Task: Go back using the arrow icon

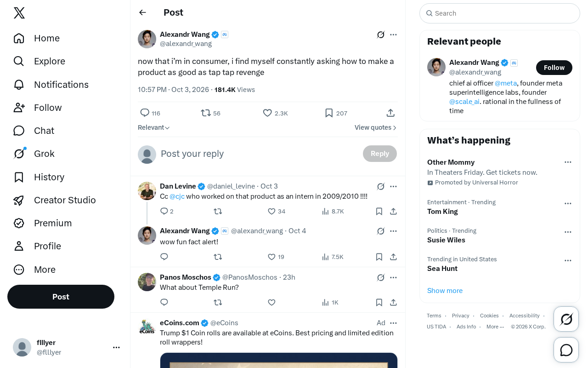Action: (x=142, y=12)
